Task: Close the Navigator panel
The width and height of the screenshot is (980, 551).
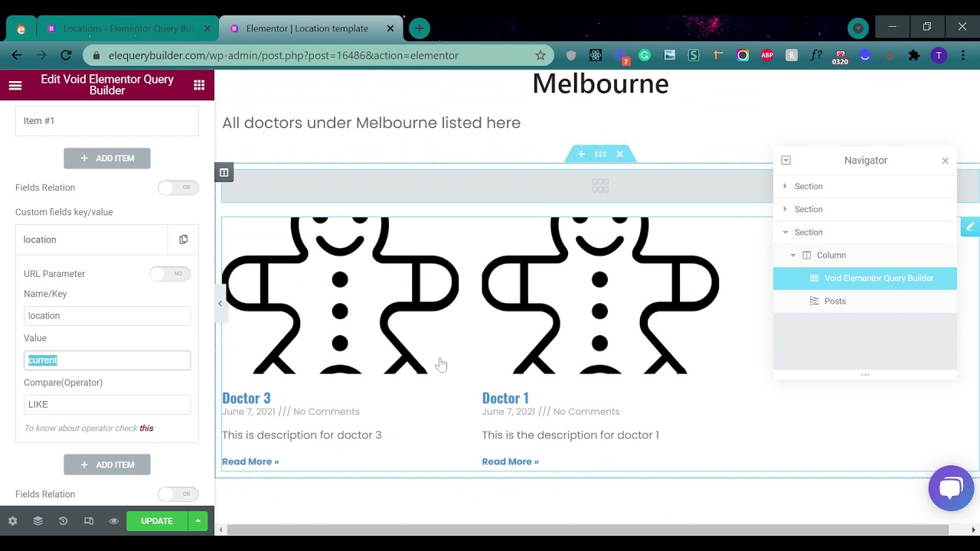Action: pos(945,161)
